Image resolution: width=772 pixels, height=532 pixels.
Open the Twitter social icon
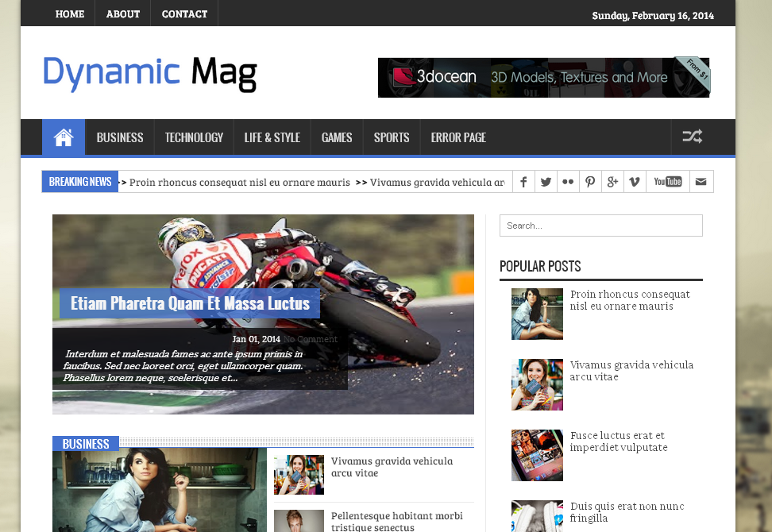546,182
